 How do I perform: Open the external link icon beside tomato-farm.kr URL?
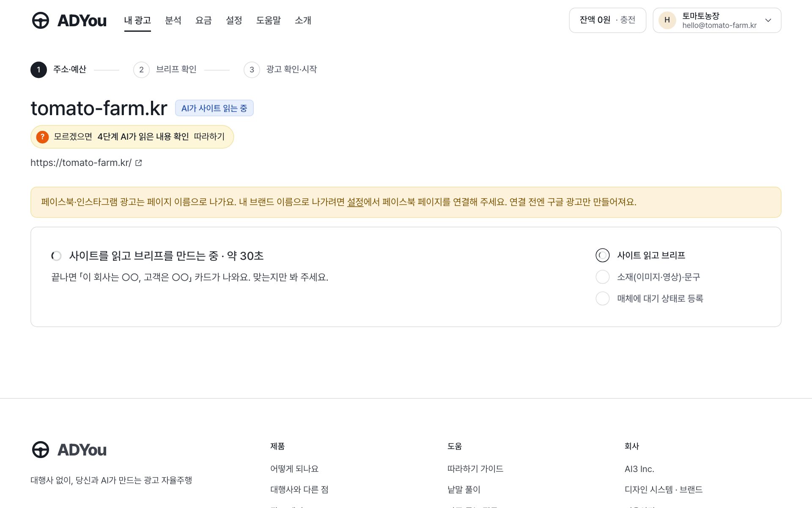[x=139, y=163]
